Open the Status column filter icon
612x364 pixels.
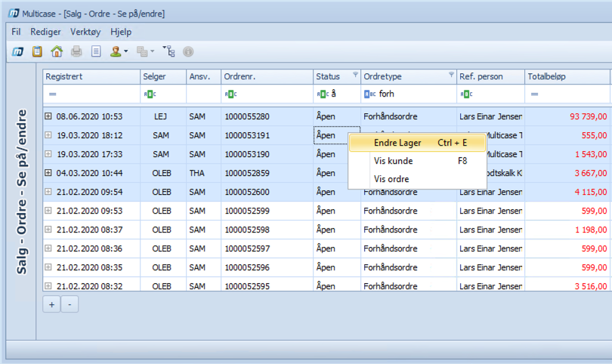tap(356, 74)
